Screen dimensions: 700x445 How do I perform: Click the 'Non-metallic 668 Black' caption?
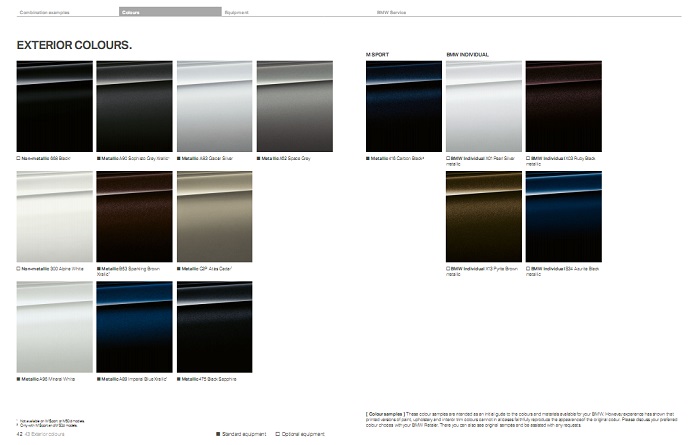coord(44,158)
